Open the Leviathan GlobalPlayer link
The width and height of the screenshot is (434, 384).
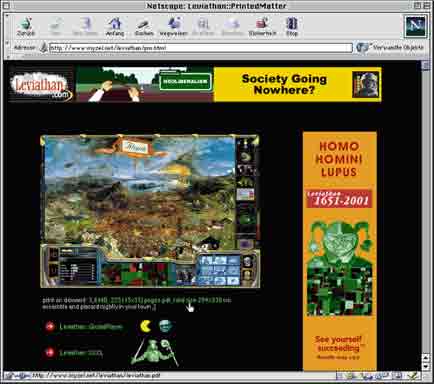coord(91,327)
